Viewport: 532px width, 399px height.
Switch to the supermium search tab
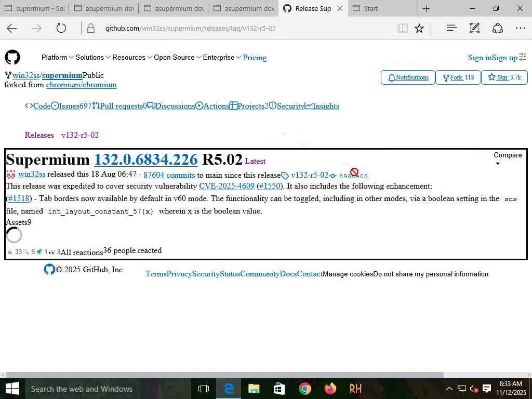coord(35,8)
